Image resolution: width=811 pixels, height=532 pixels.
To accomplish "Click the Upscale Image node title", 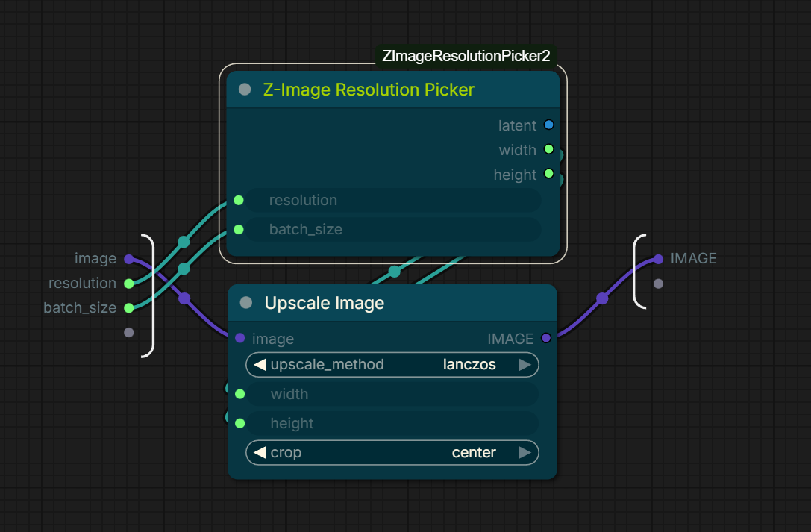I will (325, 303).
